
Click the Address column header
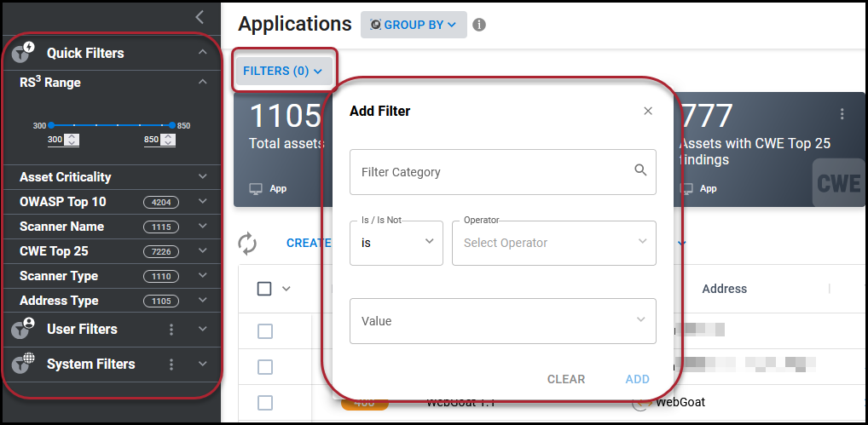point(724,289)
